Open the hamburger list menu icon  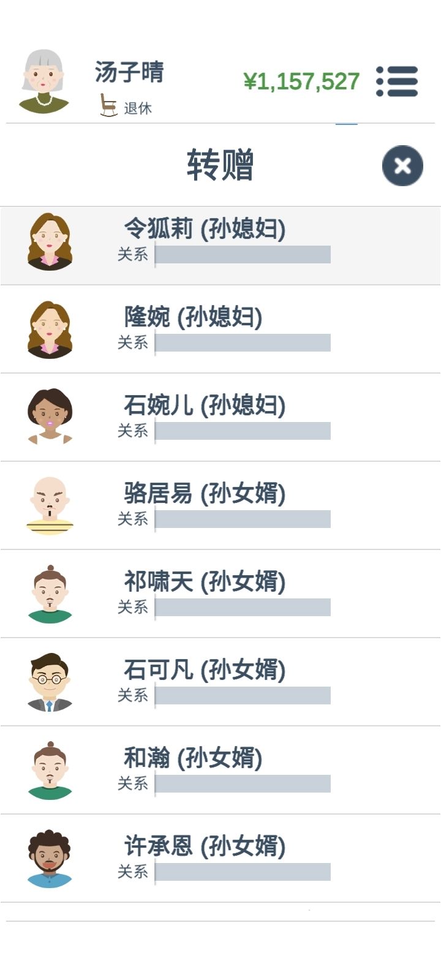click(397, 81)
